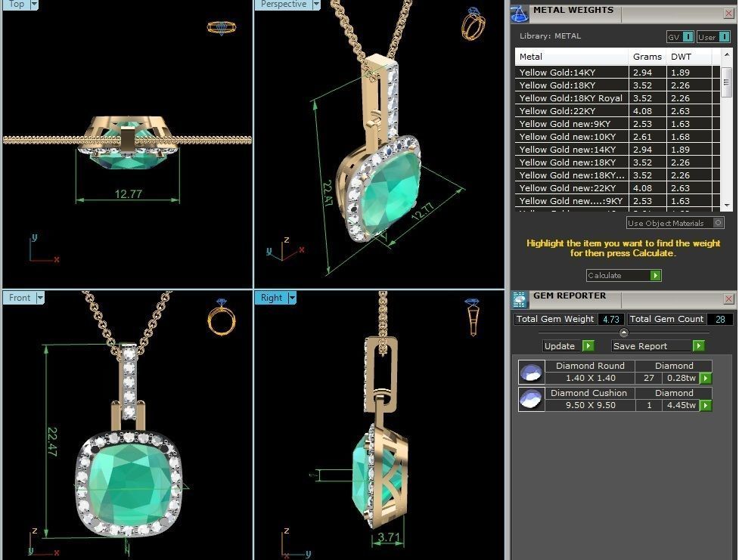739x560 pixels.
Task: Select the Top viewport label tab
Action: coord(16,5)
